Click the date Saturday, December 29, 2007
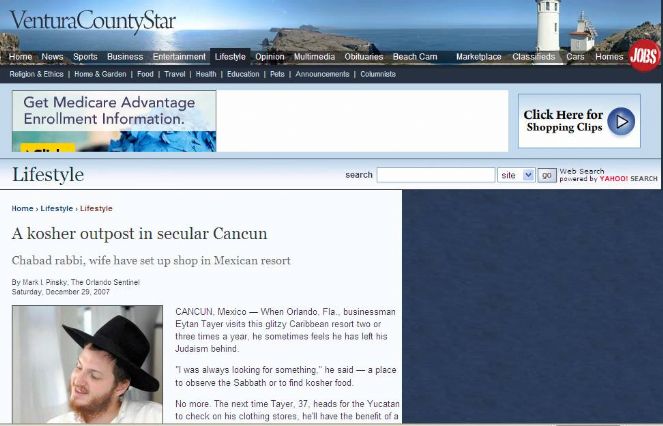Image resolution: width=663 pixels, height=426 pixels. (61, 292)
